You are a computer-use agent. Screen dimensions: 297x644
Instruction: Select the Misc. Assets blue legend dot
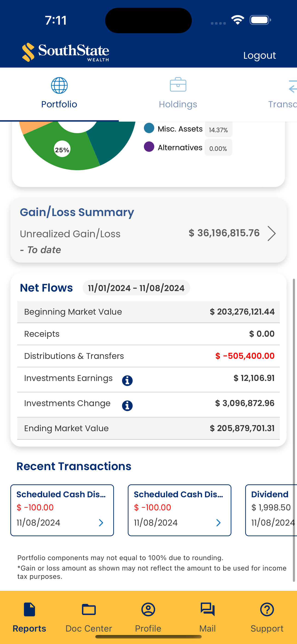pos(149,128)
